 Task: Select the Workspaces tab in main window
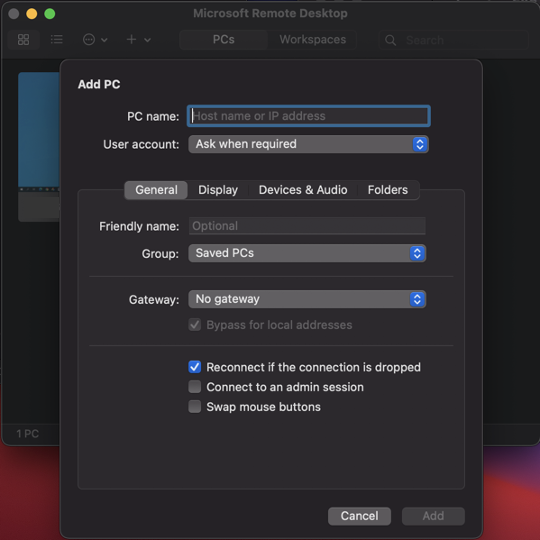pos(312,40)
